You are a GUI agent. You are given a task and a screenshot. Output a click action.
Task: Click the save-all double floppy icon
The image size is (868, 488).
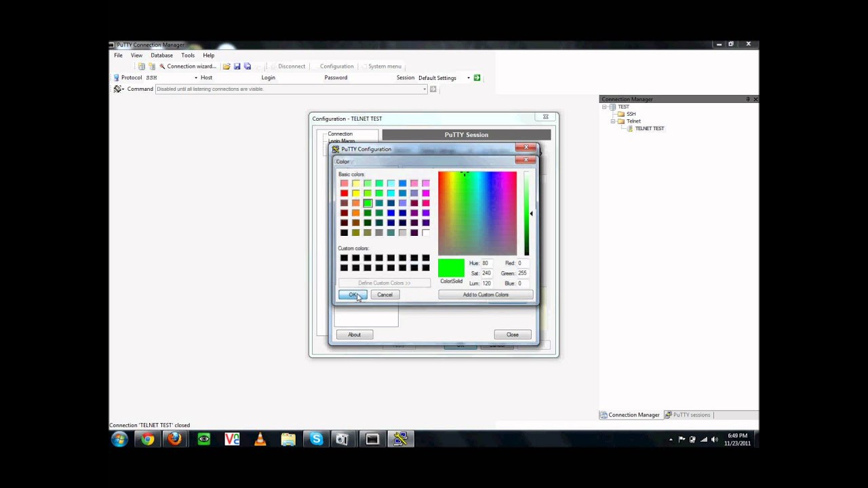247,66
